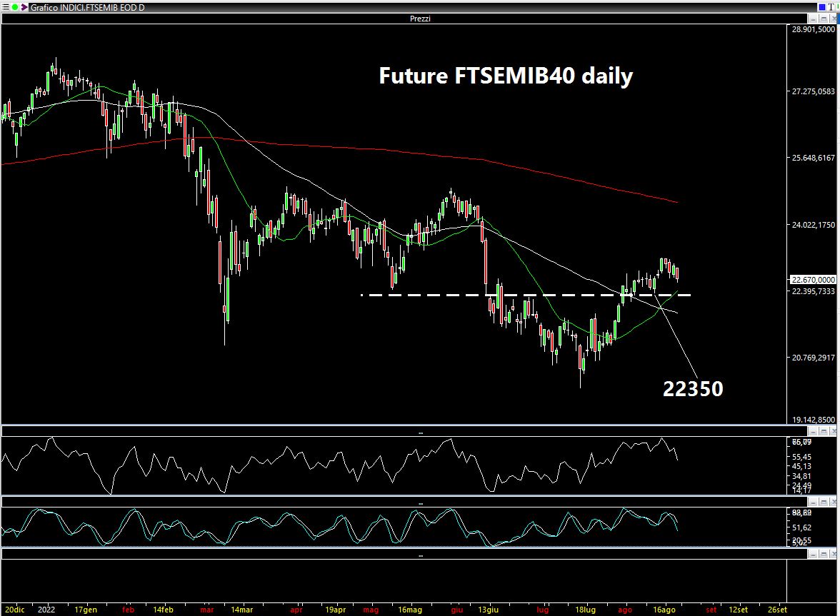This screenshot has height=616, width=840.
Task: Click the 13giu date on the time axis
Action: 489,610
